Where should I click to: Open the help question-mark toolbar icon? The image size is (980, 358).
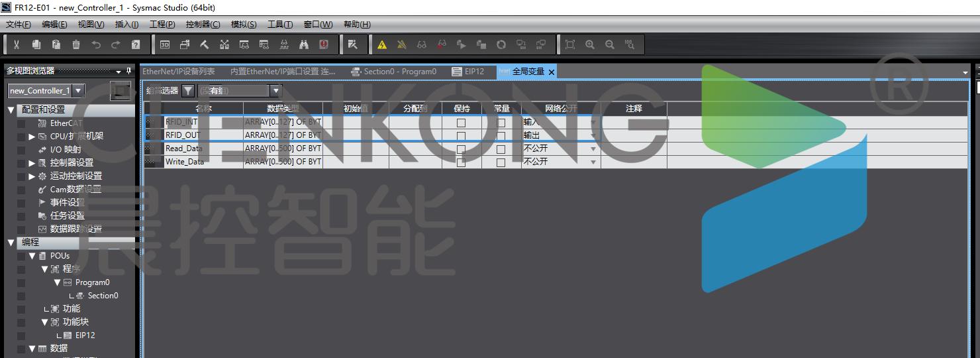136,44
